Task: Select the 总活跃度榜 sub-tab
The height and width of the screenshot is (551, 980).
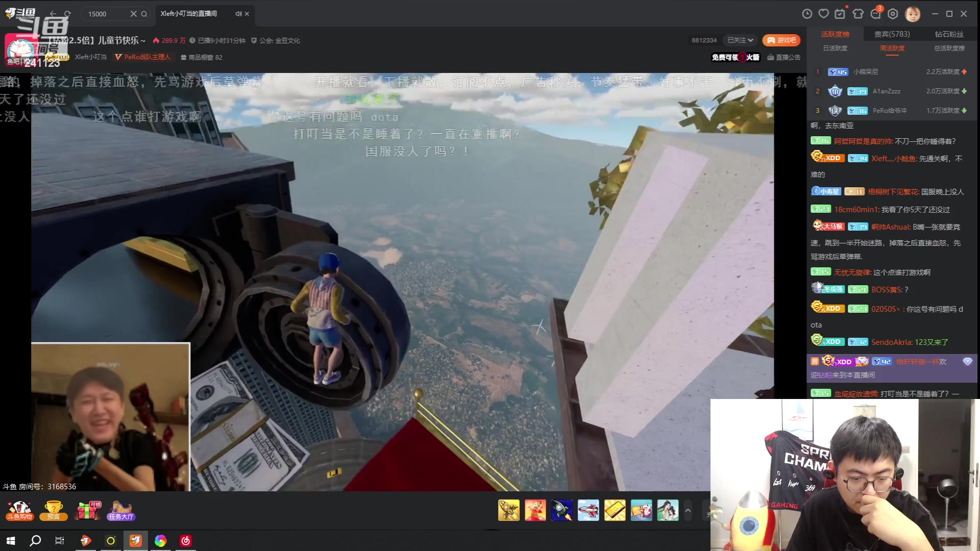Action: pyautogui.click(x=949, y=48)
